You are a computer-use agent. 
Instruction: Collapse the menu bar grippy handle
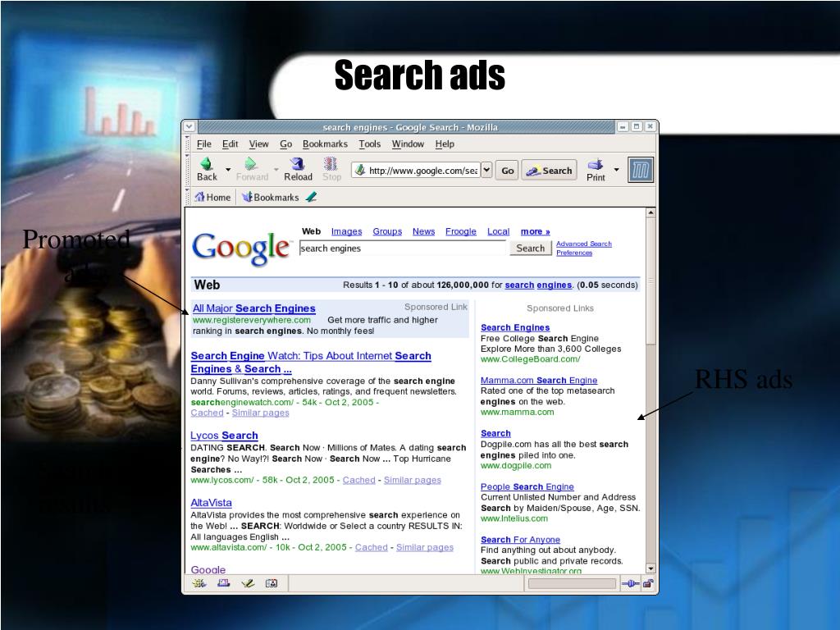click(x=187, y=144)
